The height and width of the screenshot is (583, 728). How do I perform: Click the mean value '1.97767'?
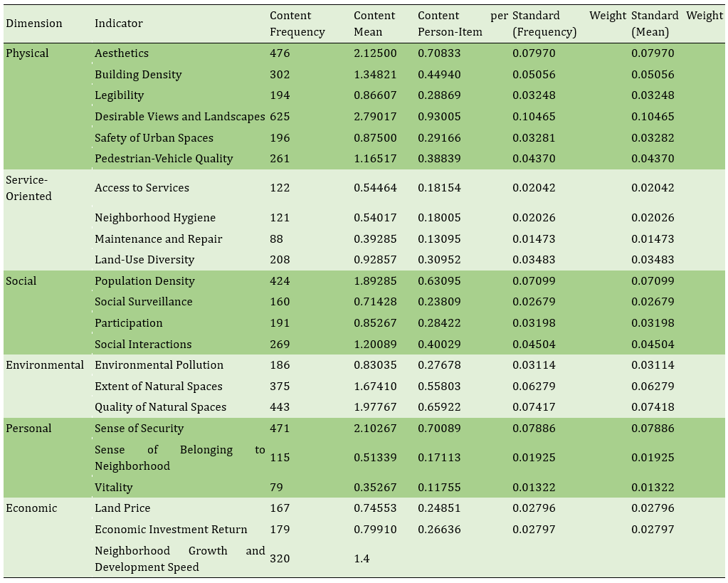(375, 407)
